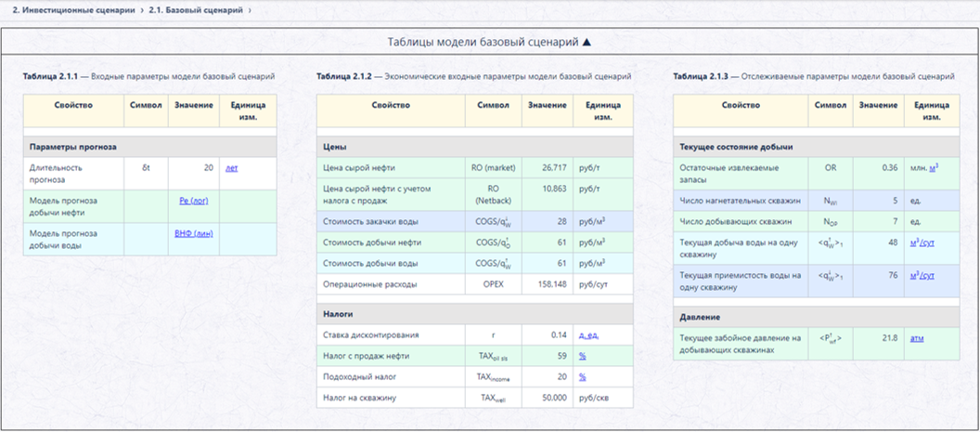
Task: Select the Длительность прогноза value cell 20
Action: point(194,174)
